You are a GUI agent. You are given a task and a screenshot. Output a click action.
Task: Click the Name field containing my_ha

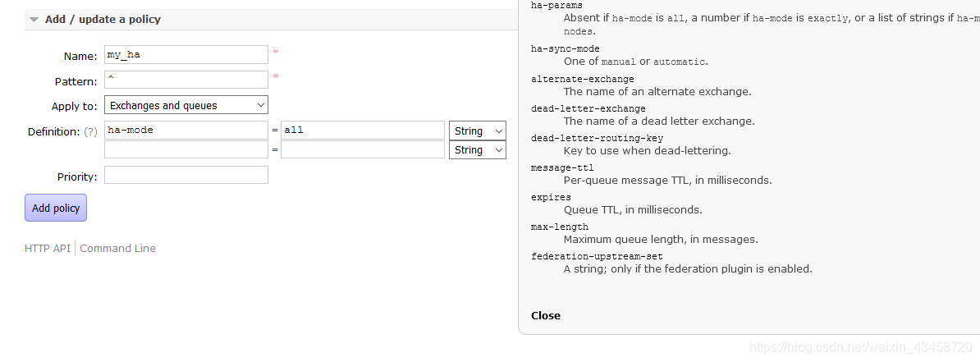pos(186,55)
